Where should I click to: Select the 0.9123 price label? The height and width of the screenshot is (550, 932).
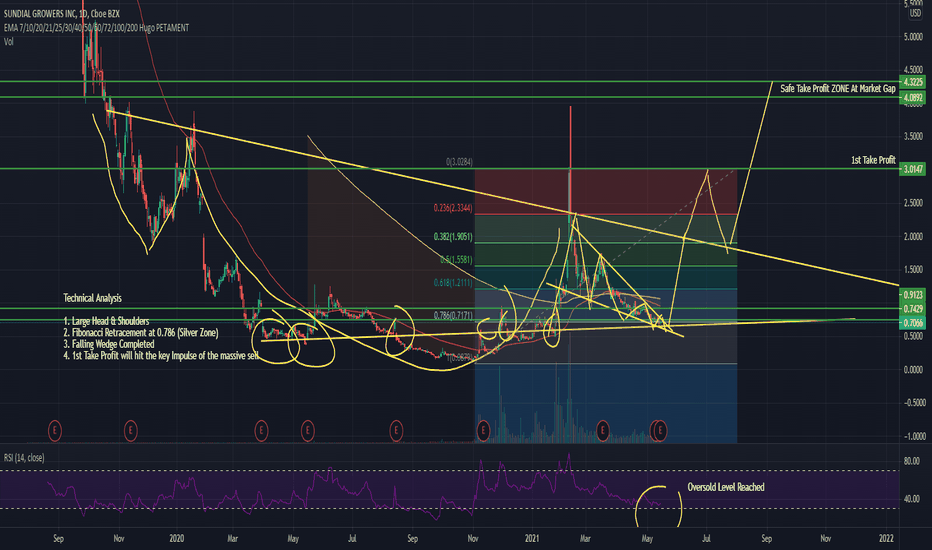pyautogui.click(x=912, y=294)
